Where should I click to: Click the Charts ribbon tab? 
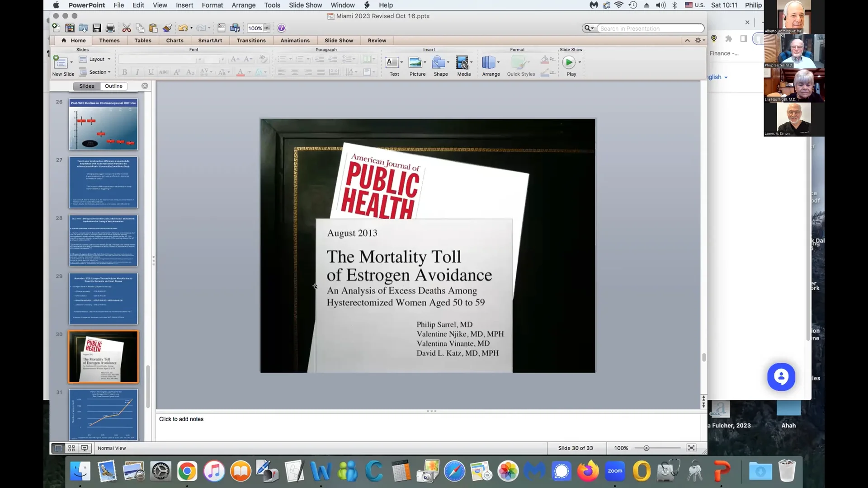click(175, 40)
